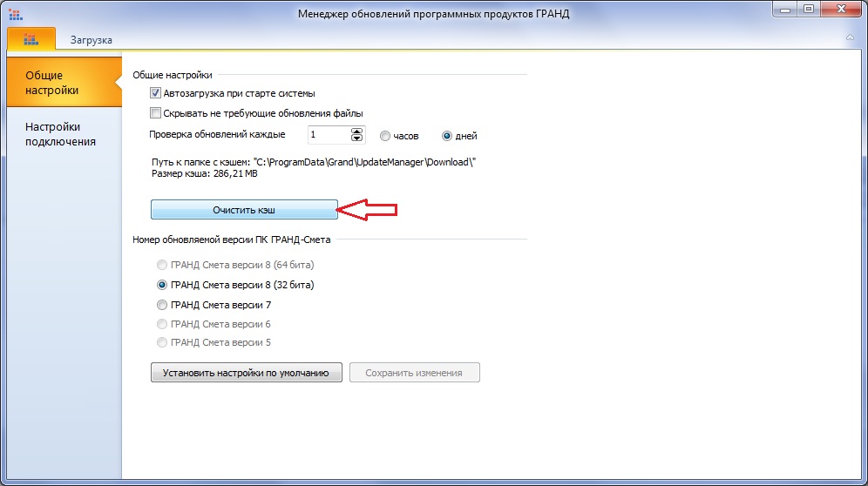This screenshot has height=486, width=868.
Task: Increase the update check interval value
Action: pos(357,132)
